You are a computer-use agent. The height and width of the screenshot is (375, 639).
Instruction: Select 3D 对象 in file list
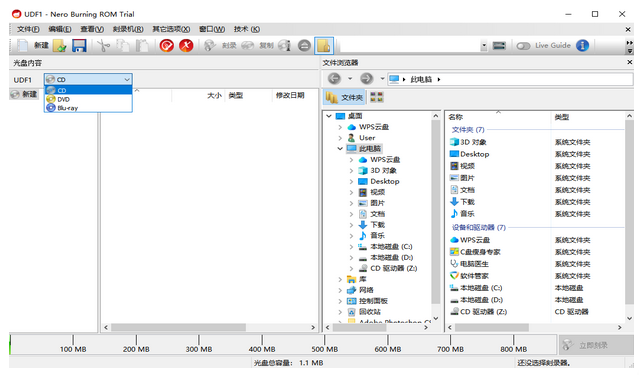click(473, 142)
